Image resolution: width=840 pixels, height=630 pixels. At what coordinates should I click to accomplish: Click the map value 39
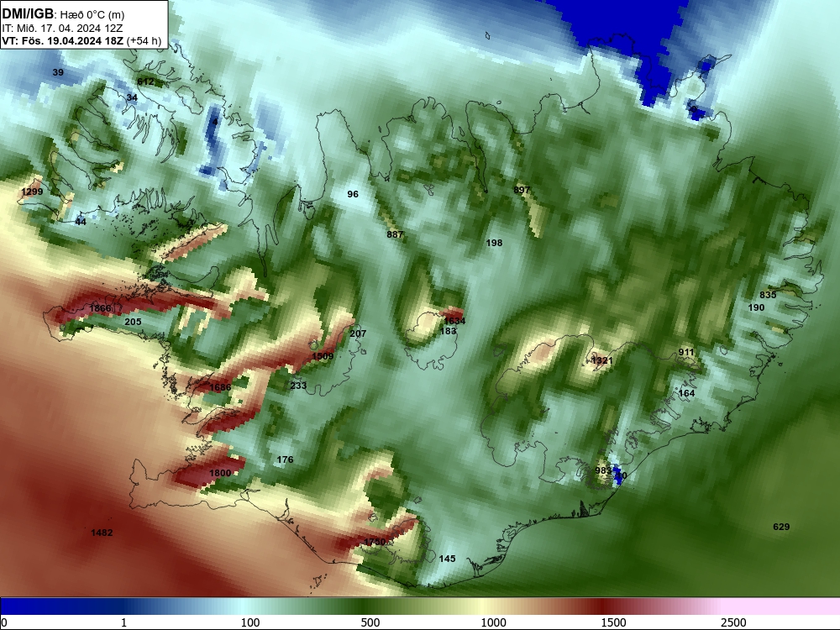coord(58,72)
